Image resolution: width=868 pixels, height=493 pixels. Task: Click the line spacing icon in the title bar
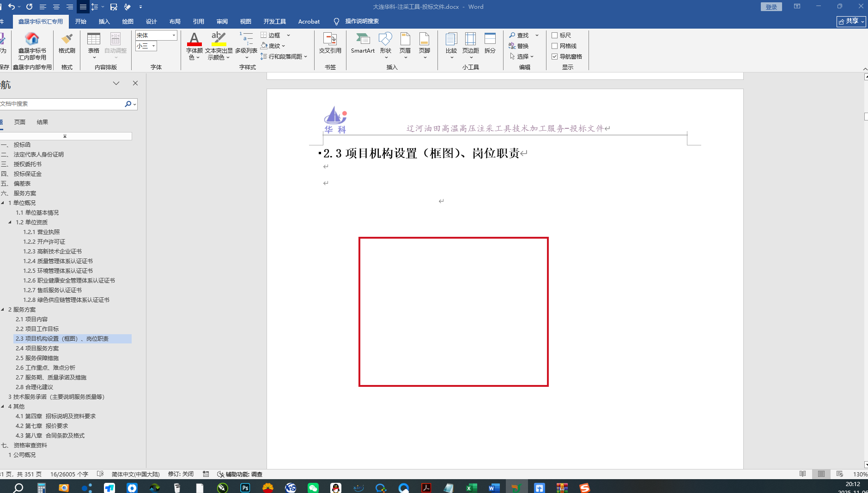tap(95, 7)
